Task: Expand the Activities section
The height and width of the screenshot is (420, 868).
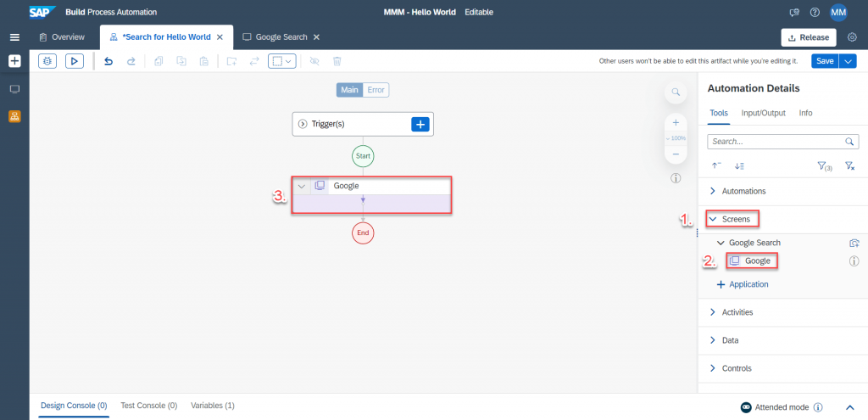Action: click(713, 312)
